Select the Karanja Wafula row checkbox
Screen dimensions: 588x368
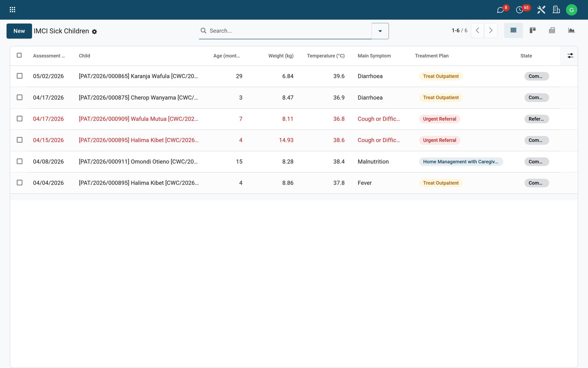[x=19, y=76]
